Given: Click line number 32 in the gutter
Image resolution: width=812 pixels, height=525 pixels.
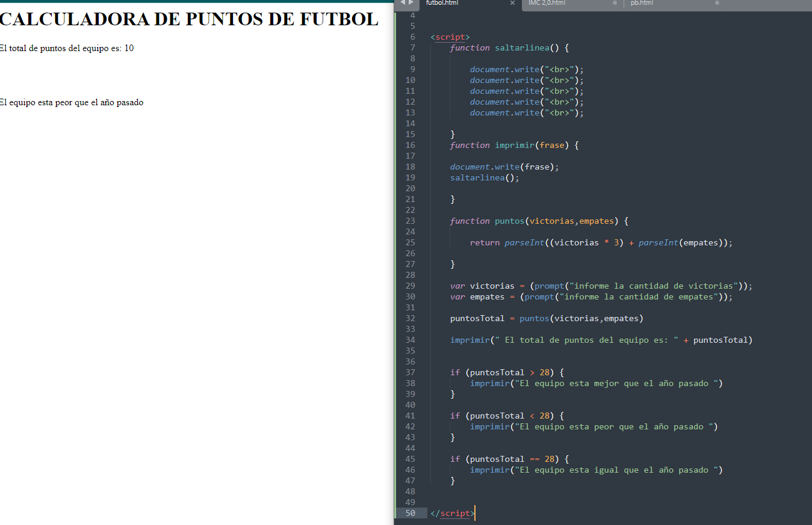Looking at the screenshot, I should click(x=410, y=318).
